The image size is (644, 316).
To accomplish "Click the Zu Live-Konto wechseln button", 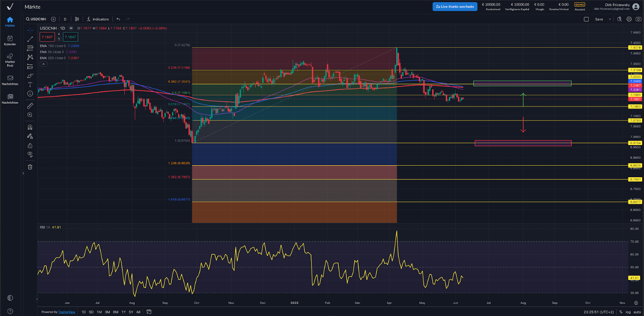I will (455, 7).
